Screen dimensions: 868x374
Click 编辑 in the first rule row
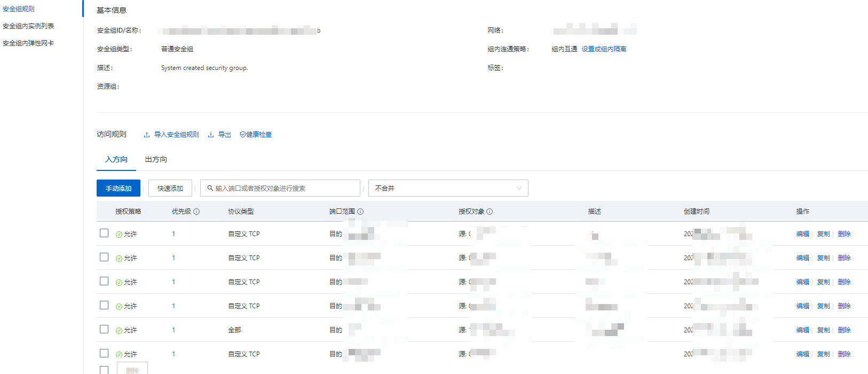(803, 234)
